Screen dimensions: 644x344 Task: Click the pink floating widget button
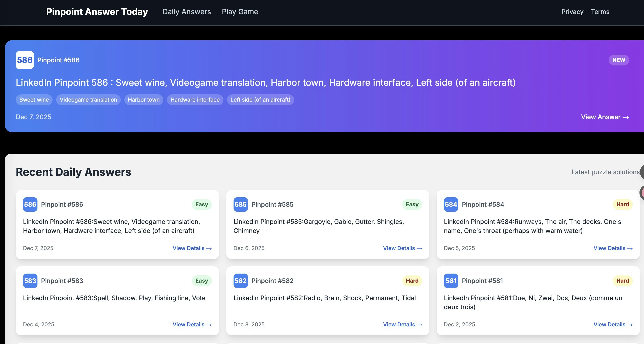[642, 193]
